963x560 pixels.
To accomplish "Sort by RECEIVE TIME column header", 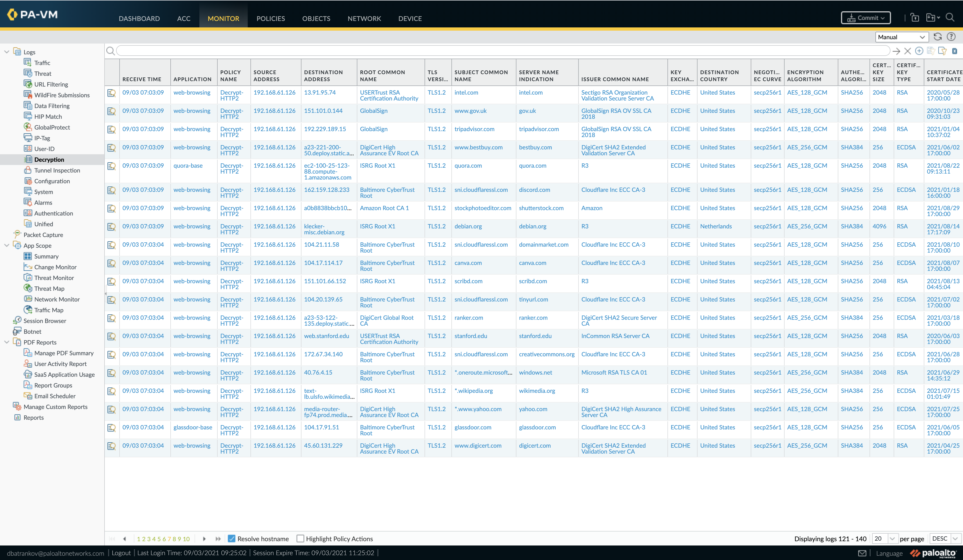I will (x=141, y=79).
